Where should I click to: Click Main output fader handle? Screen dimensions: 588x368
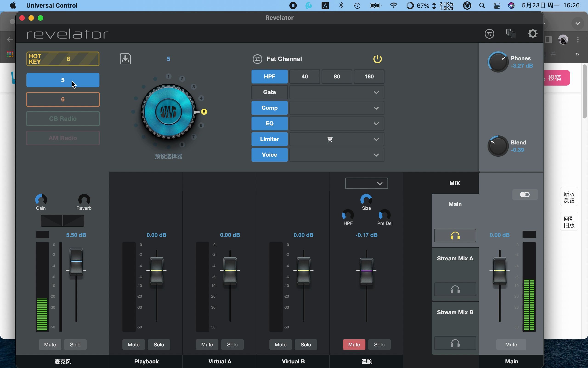[x=500, y=270]
